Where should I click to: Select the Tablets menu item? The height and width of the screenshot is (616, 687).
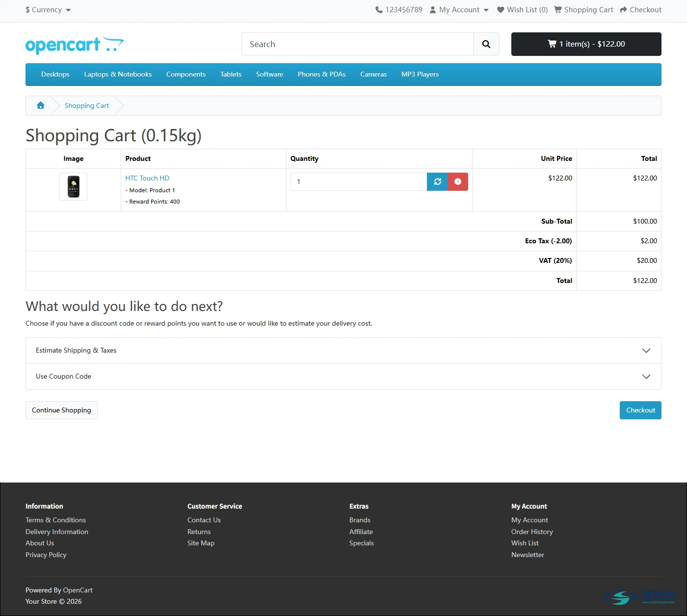231,75
